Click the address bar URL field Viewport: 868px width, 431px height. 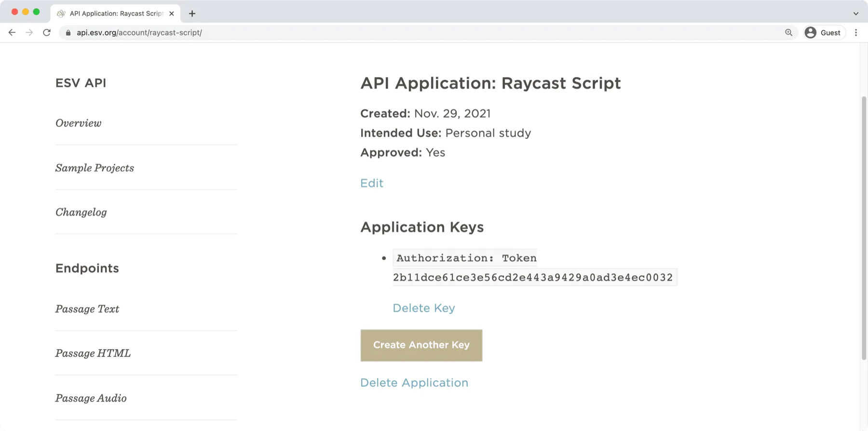428,33
